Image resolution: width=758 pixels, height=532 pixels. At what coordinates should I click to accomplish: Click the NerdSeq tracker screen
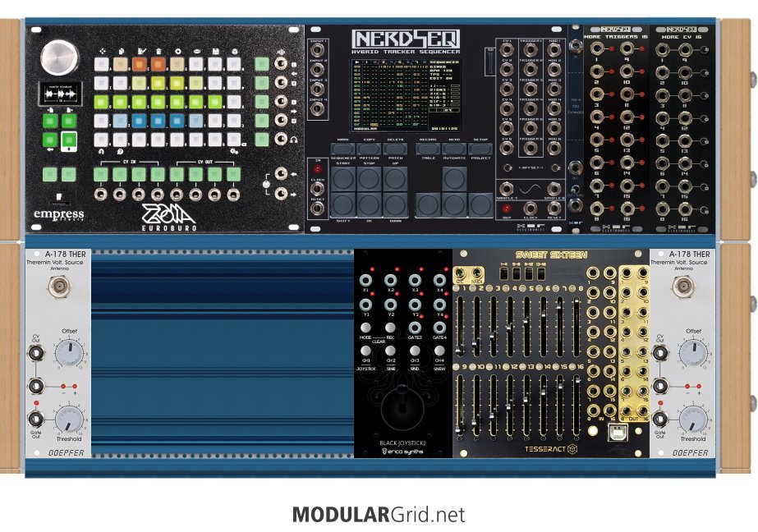click(406, 95)
